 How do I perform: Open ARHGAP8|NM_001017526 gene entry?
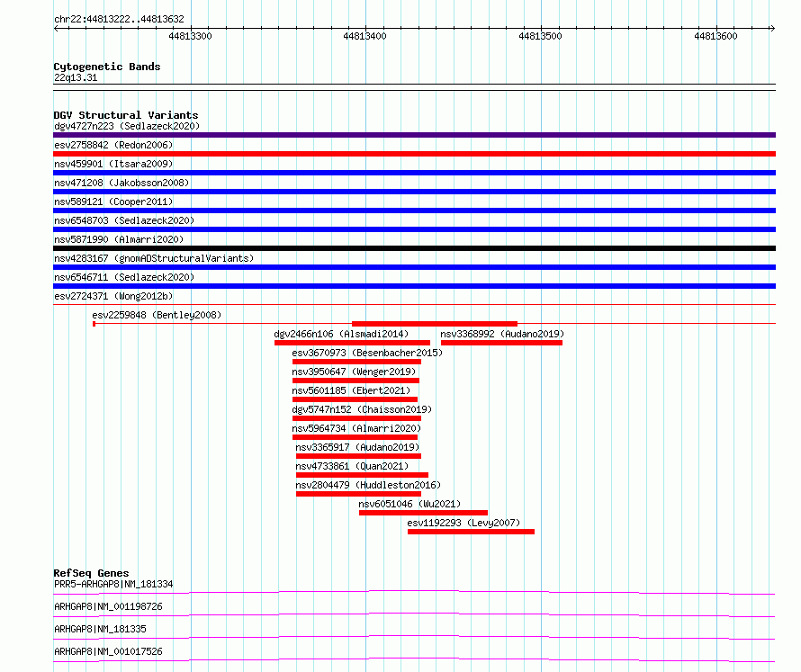[x=108, y=651]
